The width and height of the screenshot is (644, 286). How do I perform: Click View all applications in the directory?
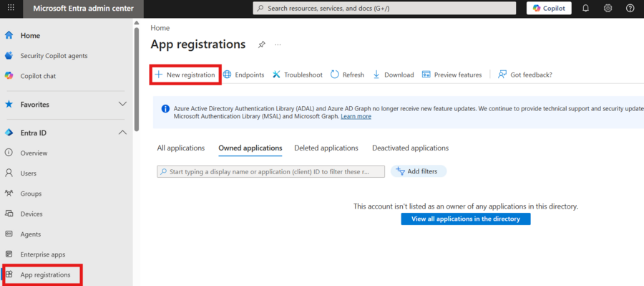point(466,219)
